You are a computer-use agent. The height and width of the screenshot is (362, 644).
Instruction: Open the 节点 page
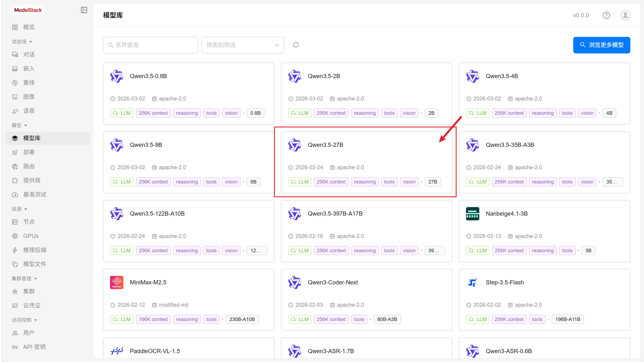[x=47, y=222]
